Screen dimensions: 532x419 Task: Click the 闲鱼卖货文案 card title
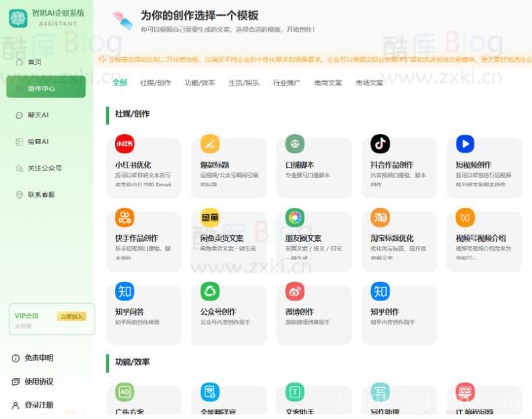[222, 238]
